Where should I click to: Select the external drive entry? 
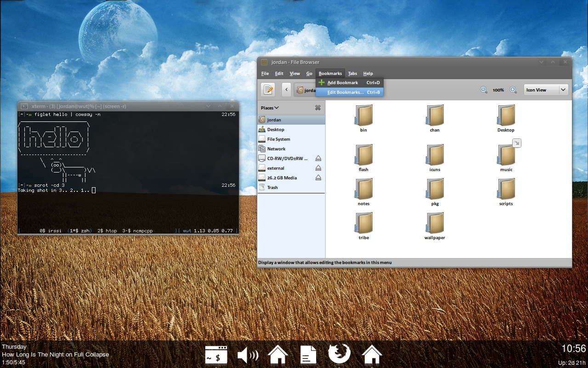[291, 168]
